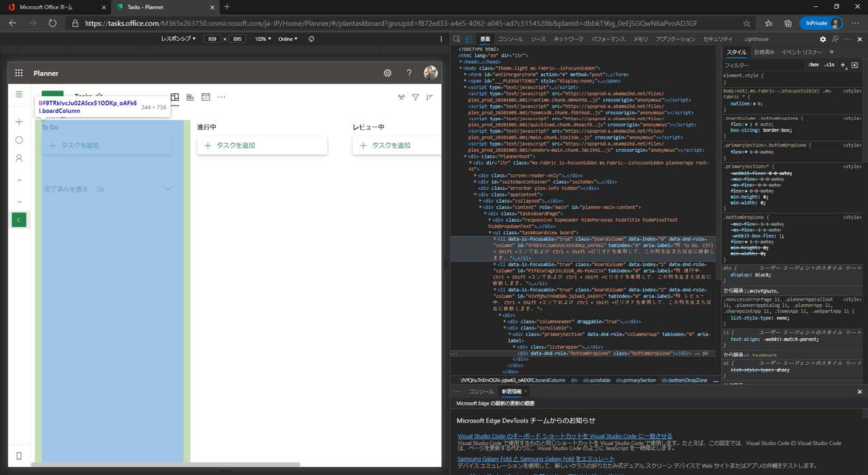Switch to the Charts view icon

(x=190, y=97)
